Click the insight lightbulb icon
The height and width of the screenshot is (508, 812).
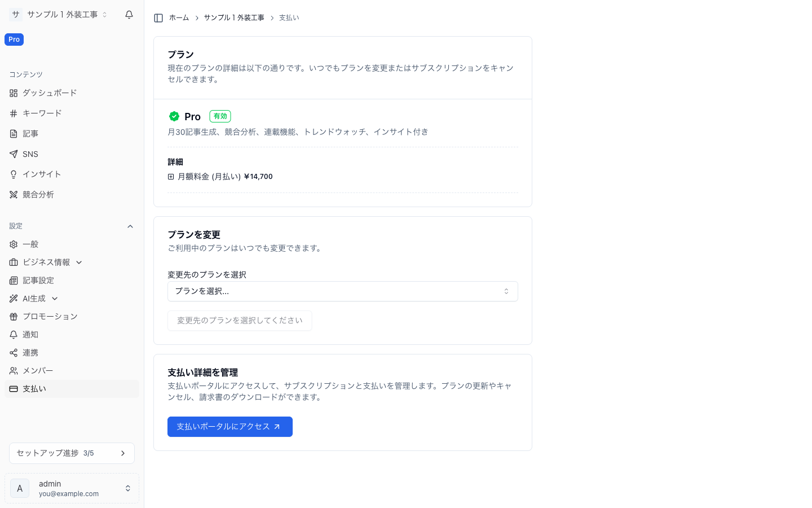pos(14,174)
